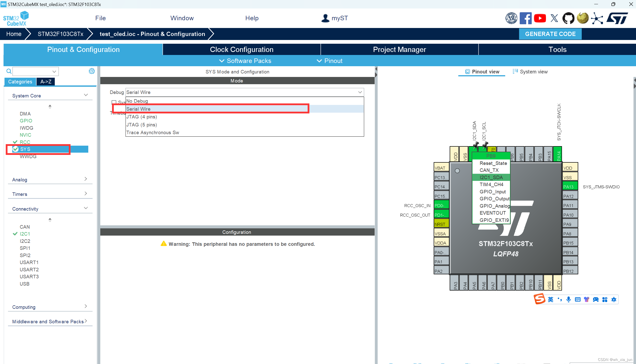Click the X (Twitter) icon
This screenshot has width=636, height=364.
554,18
